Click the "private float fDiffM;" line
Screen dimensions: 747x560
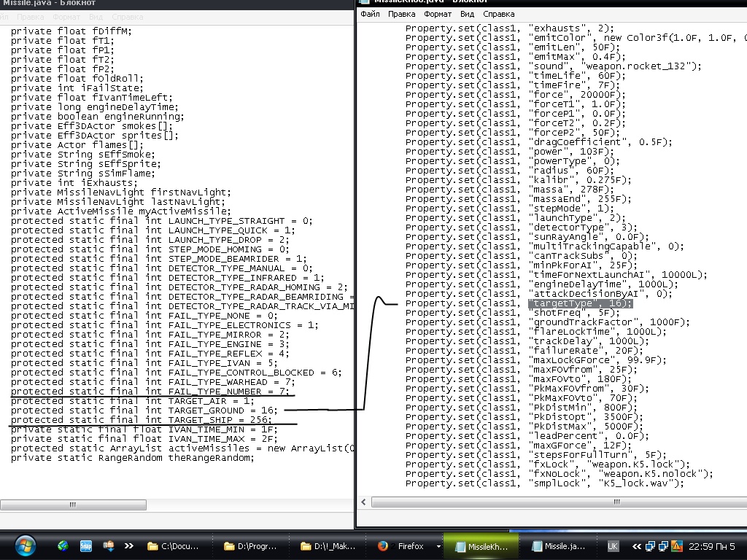coord(71,31)
